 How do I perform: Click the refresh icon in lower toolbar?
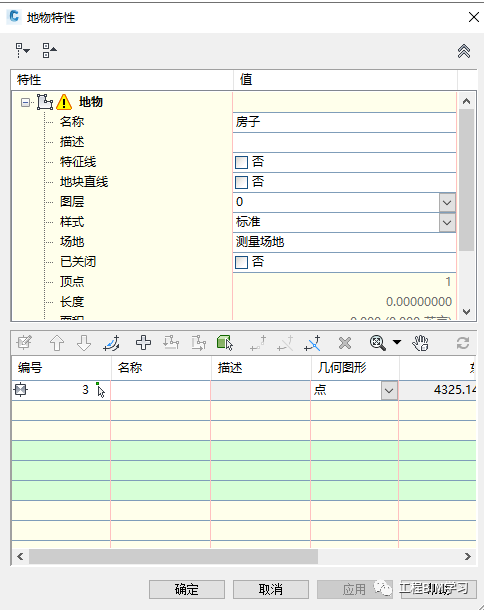click(463, 343)
